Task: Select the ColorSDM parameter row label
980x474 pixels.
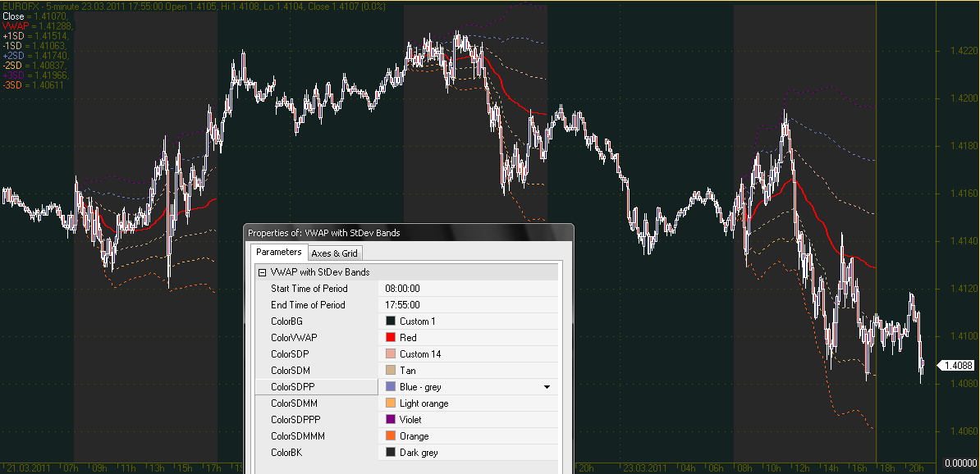Action: coord(291,371)
